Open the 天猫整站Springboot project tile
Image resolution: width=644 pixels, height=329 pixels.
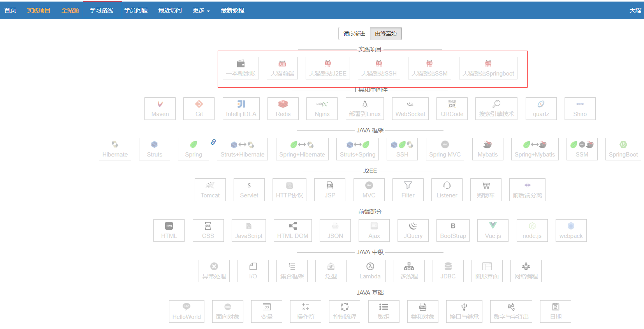(488, 68)
